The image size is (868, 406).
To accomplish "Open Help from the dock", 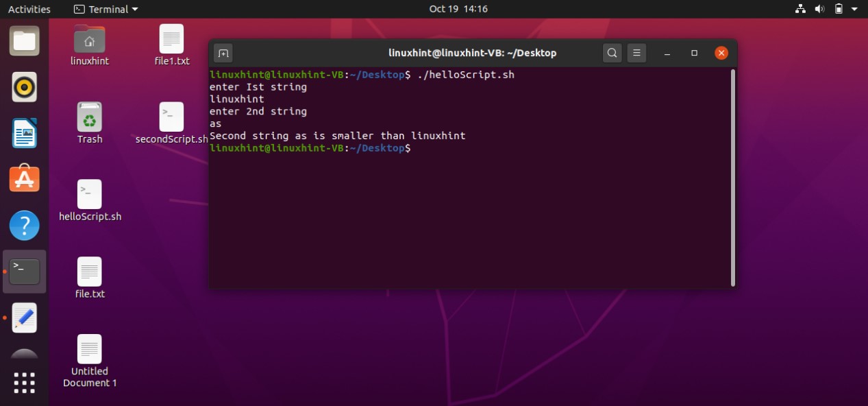I will [x=25, y=225].
